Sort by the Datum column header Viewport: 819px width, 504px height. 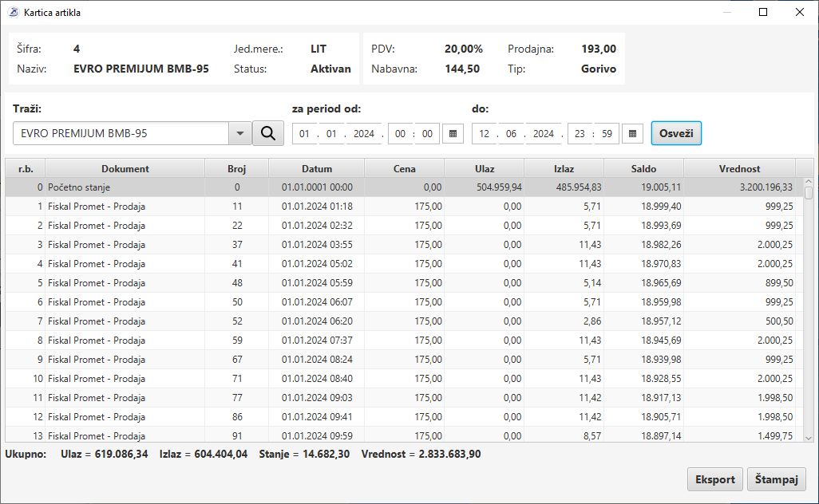[316, 168]
